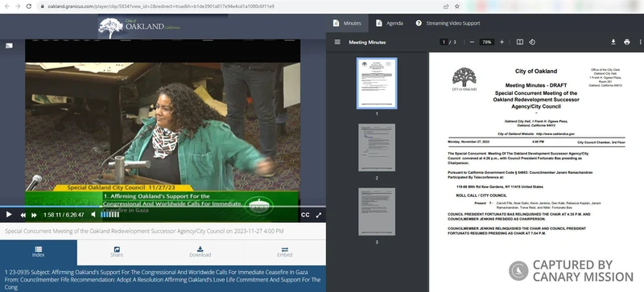Rewind the video with the skip-back button
Viewport: 644px width, 292px height.
coord(23,215)
